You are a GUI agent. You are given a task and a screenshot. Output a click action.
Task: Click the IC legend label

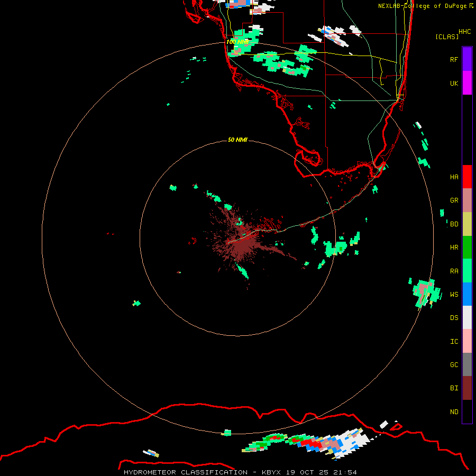[x=454, y=341]
